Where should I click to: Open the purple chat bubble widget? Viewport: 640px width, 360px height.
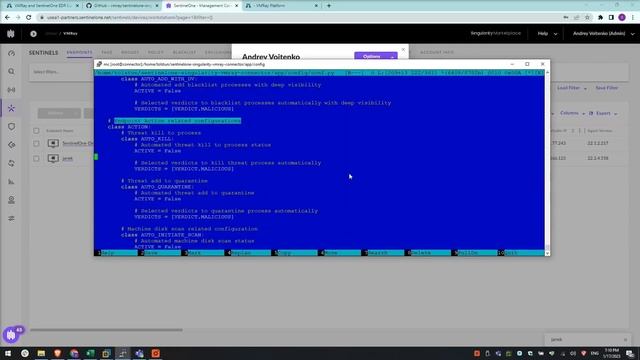[11, 335]
